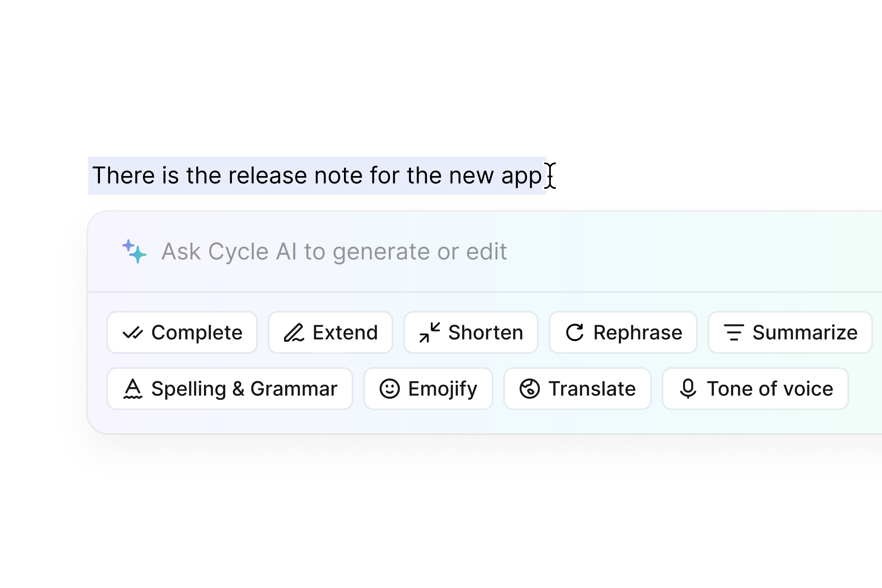
Task: Click the circular arrow icon on Rephrase
Action: [x=575, y=333]
